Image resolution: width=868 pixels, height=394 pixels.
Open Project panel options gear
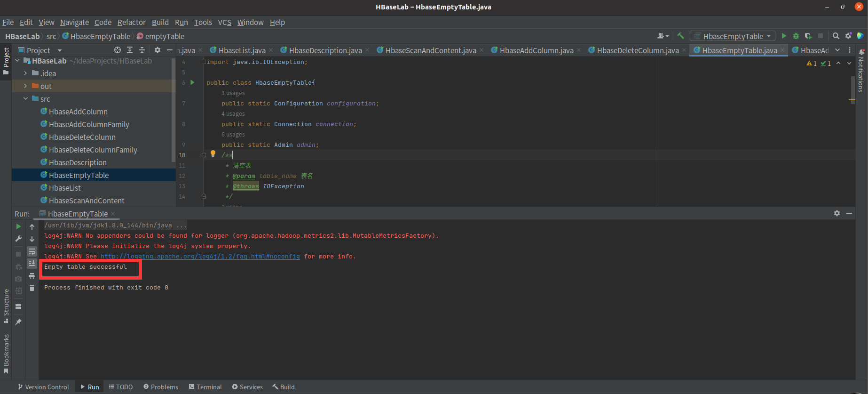coord(158,50)
